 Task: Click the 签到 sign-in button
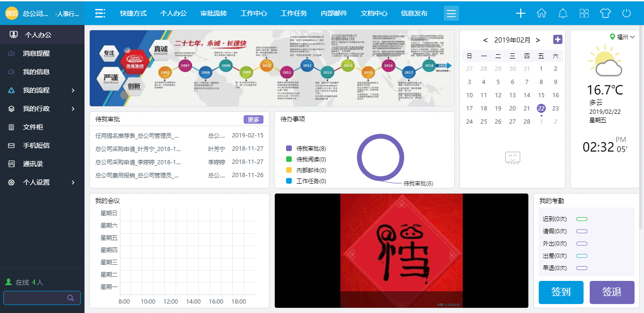(561, 292)
